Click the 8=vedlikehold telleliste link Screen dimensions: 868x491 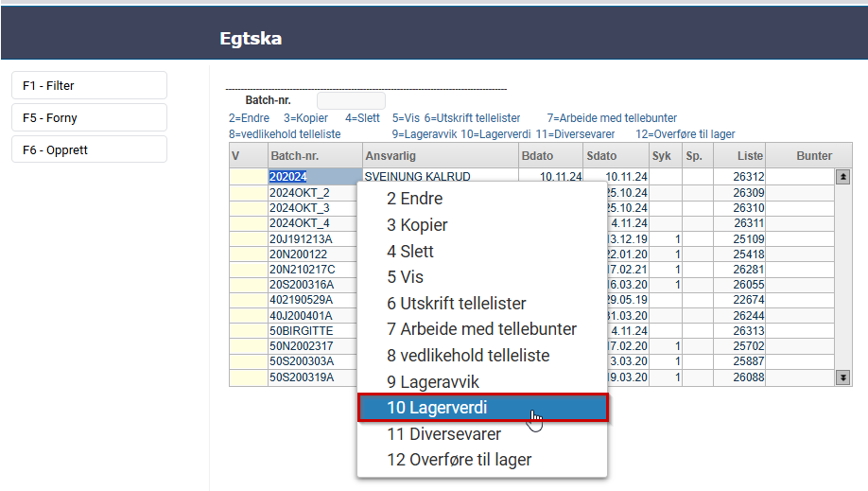tap(285, 134)
